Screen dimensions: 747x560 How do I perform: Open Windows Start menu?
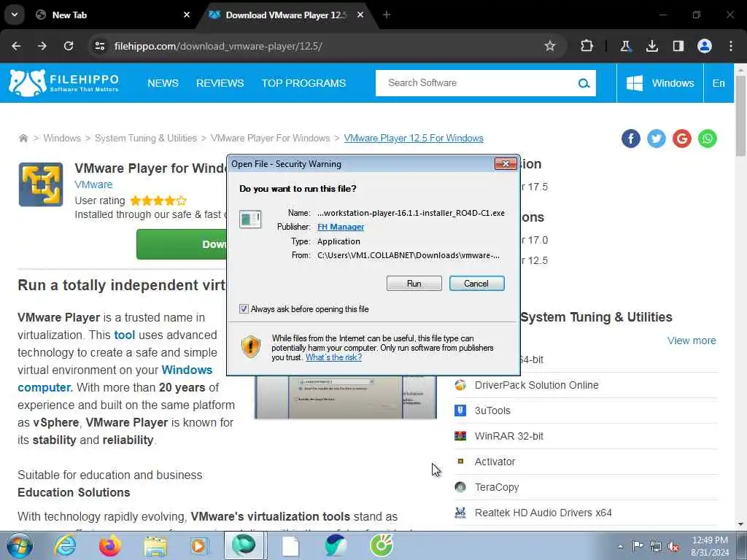(20, 545)
